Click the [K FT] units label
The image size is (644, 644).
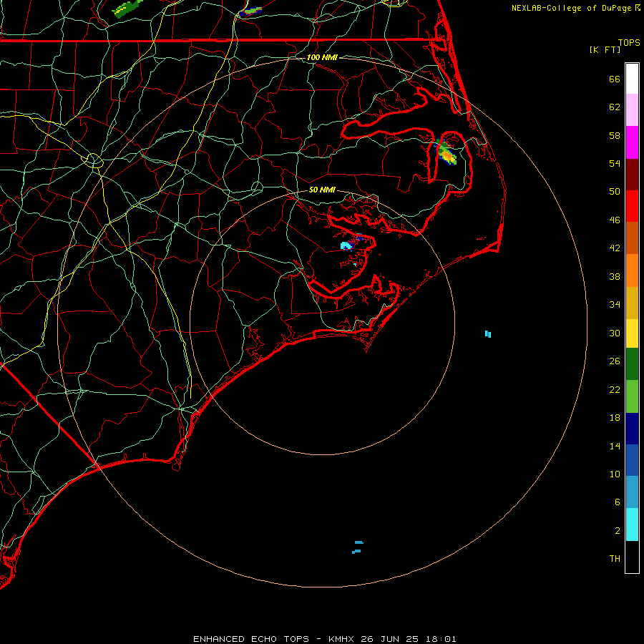[x=605, y=49]
